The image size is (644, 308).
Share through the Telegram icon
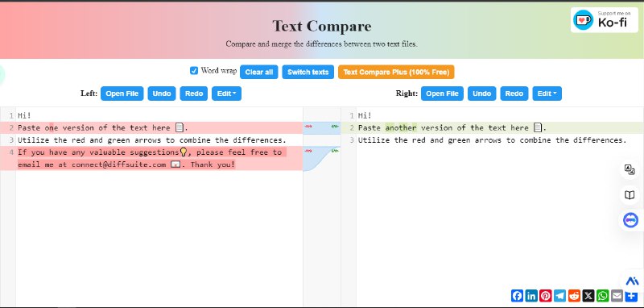click(559, 295)
